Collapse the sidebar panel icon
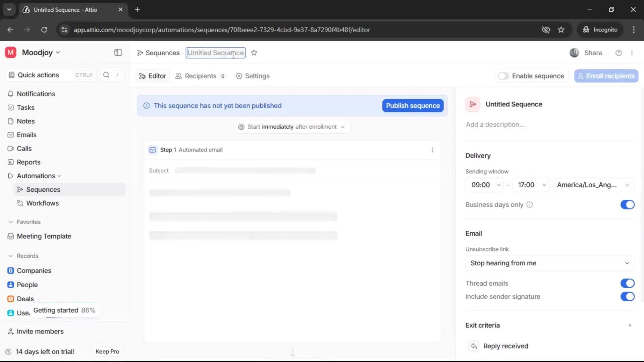 click(118, 53)
